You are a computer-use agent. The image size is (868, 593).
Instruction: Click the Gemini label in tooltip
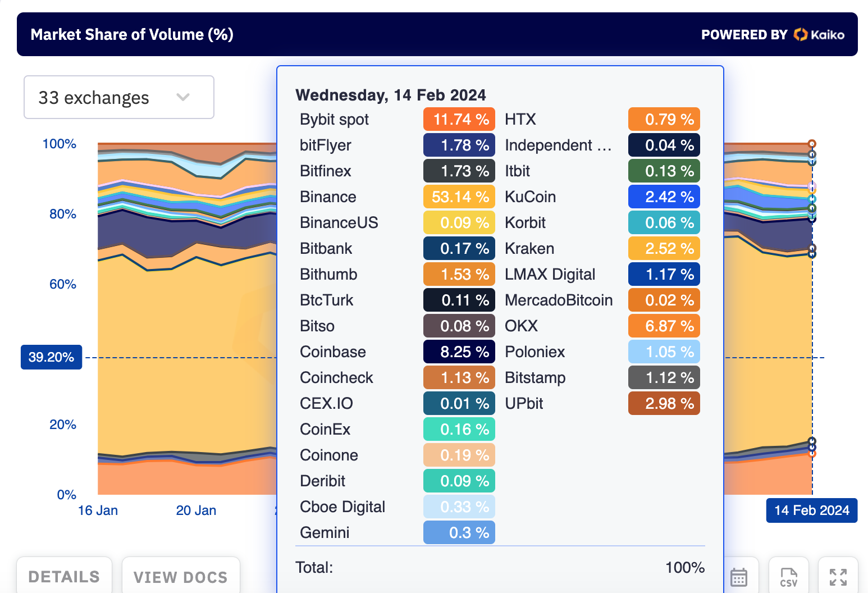(x=325, y=533)
